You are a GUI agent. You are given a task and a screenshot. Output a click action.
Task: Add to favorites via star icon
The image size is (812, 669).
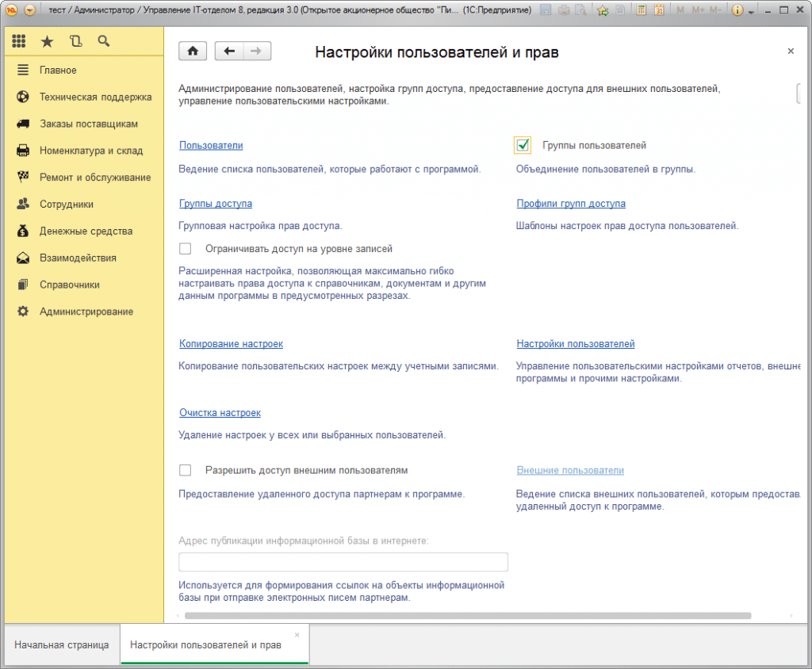coord(603,10)
